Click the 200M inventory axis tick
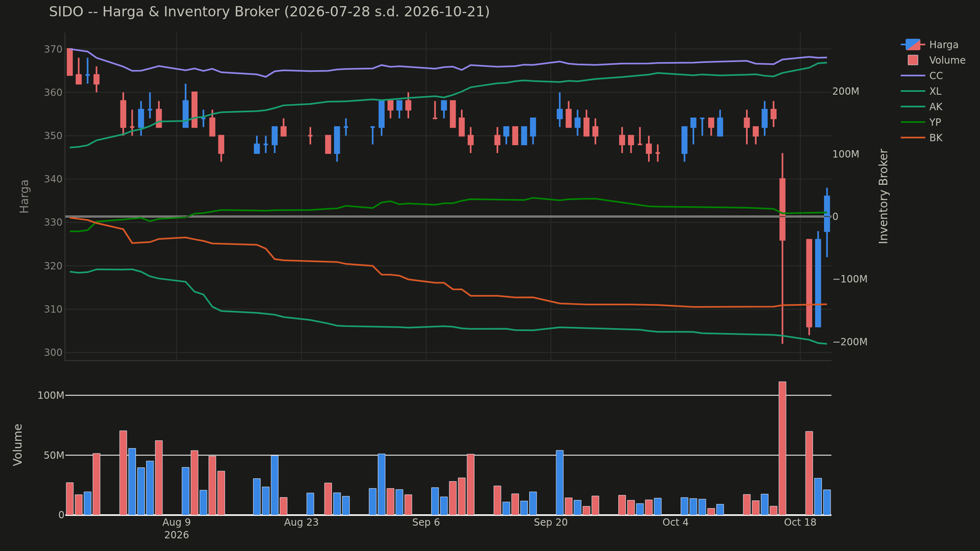The height and width of the screenshot is (551, 980). tap(846, 91)
